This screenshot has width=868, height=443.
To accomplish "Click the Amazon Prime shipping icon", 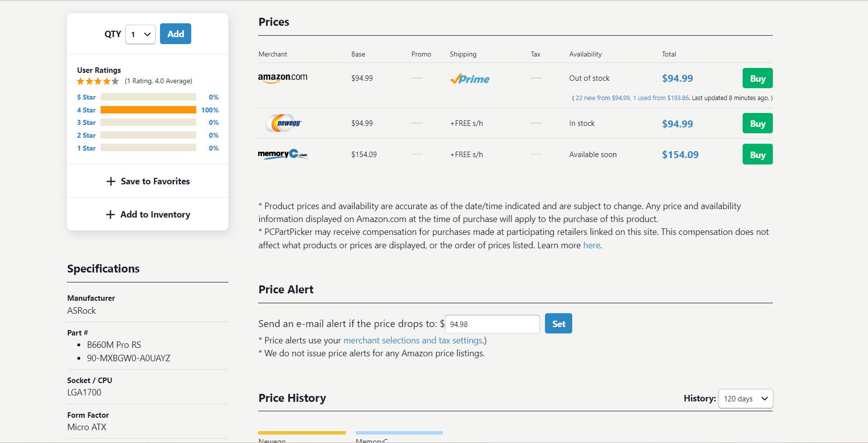I will coord(469,79).
